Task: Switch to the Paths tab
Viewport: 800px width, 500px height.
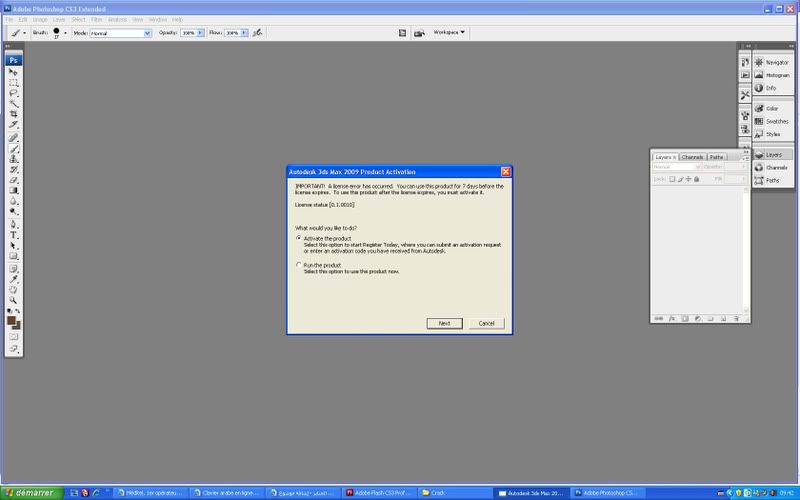Action: click(716, 157)
